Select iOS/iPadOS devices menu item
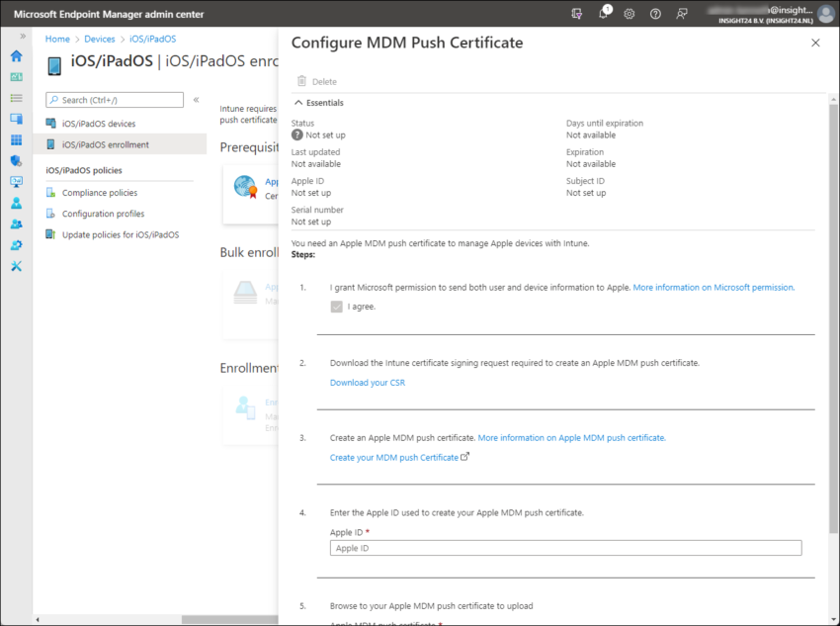 pyautogui.click(x=98, y=124)
